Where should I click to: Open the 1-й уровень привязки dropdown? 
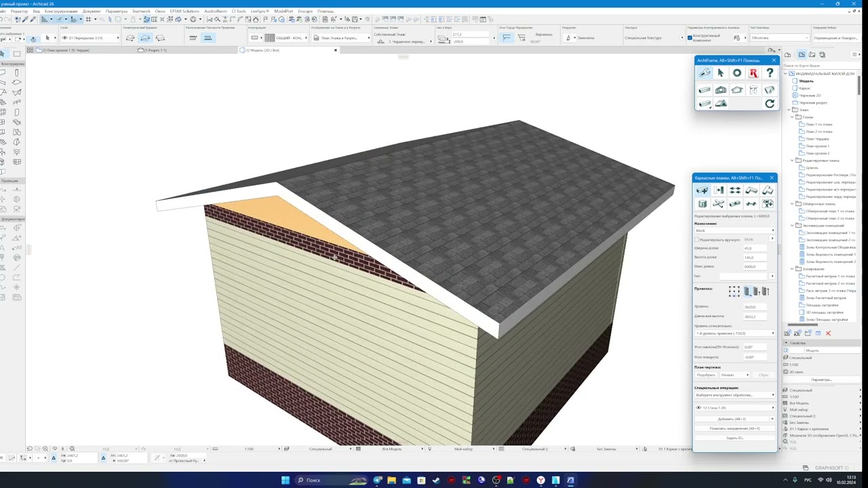pyautogui.click(x=734, y=333)
